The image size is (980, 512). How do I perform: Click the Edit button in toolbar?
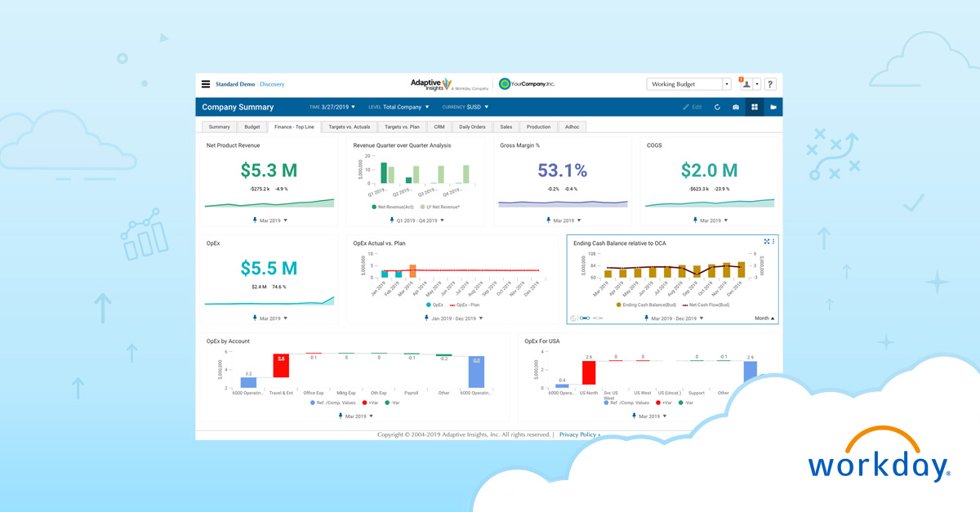(693, 107)
